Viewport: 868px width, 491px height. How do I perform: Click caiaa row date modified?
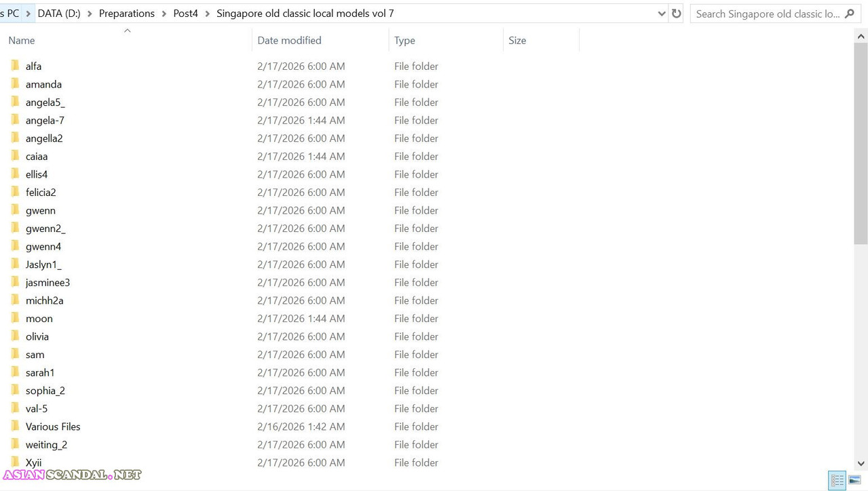301,156
